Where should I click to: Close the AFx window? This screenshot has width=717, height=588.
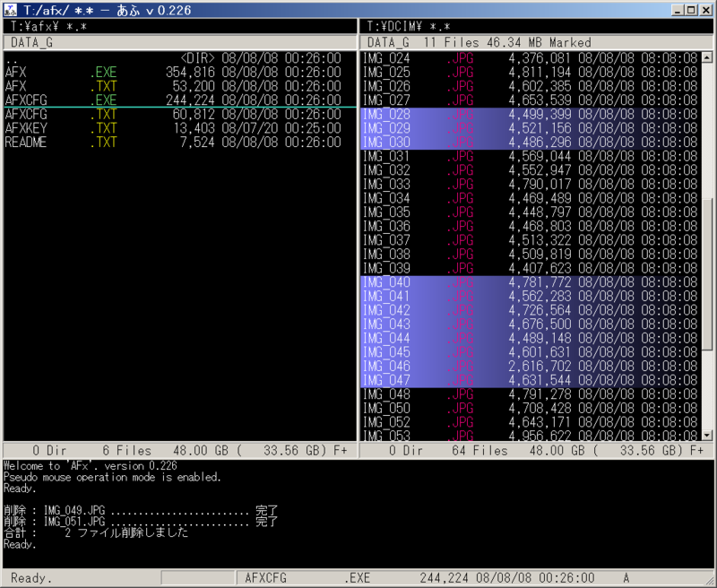[x=705, y=10]
